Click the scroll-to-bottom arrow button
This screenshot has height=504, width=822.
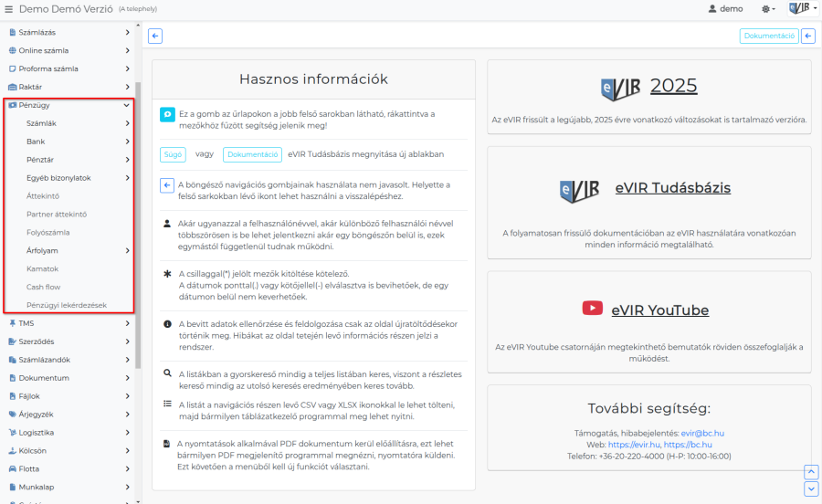coord(811,488)
